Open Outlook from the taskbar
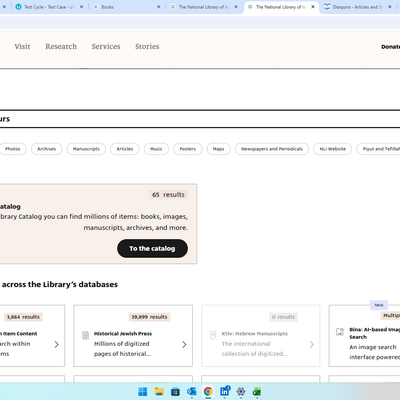This screenshot has width=400, height=400. coord(192,392)
